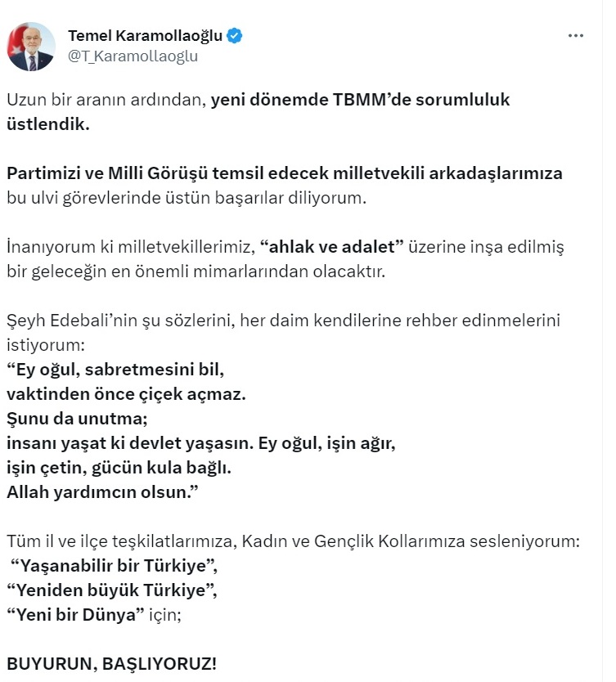Click "bu ulvi görevlerinde üstün başarılar diliyorum"
Screen dimensions: 616x682
point(187,198)
